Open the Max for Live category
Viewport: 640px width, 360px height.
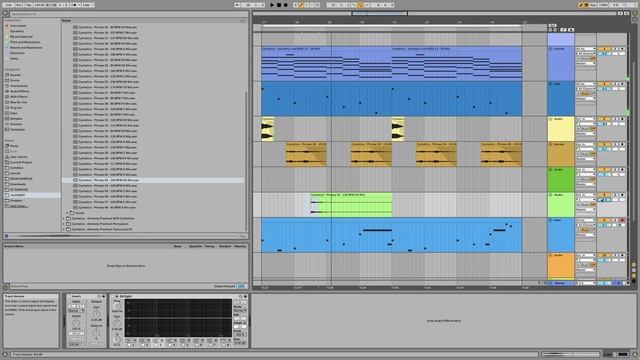point(19,102)
